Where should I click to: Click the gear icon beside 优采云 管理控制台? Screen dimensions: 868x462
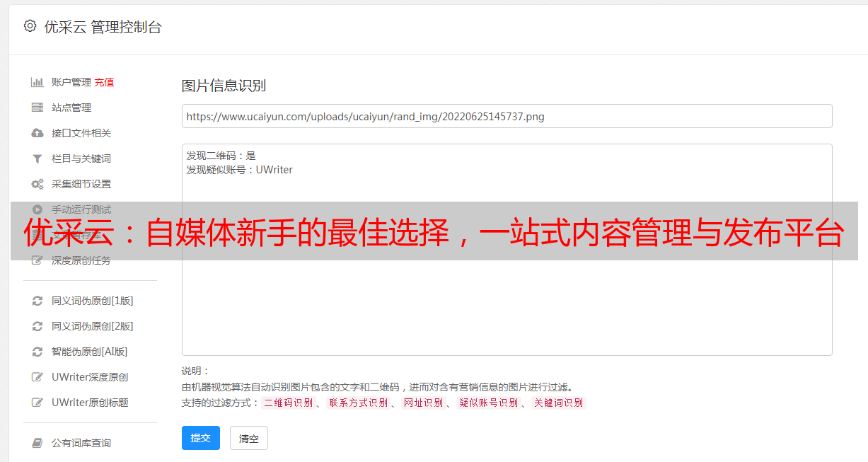pos(30,26)
